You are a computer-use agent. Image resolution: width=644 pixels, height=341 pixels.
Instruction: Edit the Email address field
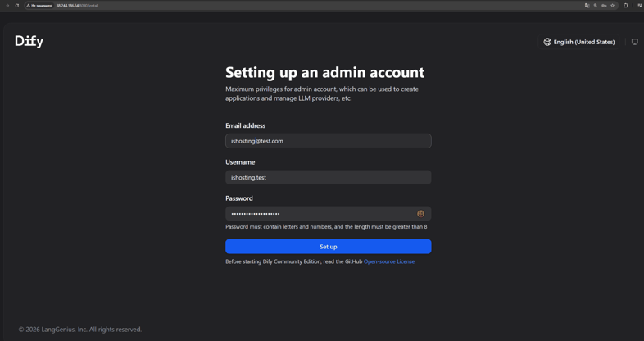[329, 141]
